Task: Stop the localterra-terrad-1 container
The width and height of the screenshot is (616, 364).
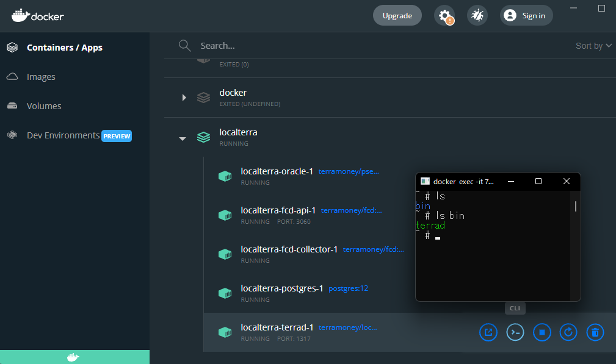Action: pyautogui.click(x=542, y=332)
